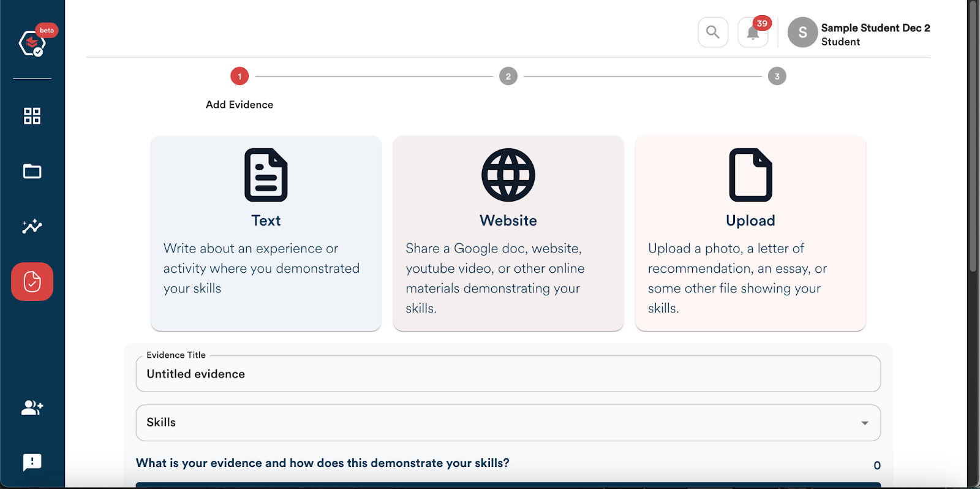Click 'Upload a photo, a letter' description
The image size is (980, 489).
pyautogui.click(x=737, y=278)
